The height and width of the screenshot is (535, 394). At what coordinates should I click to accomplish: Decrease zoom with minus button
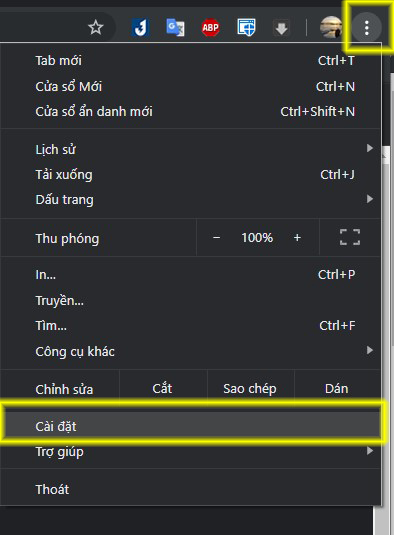216,237
